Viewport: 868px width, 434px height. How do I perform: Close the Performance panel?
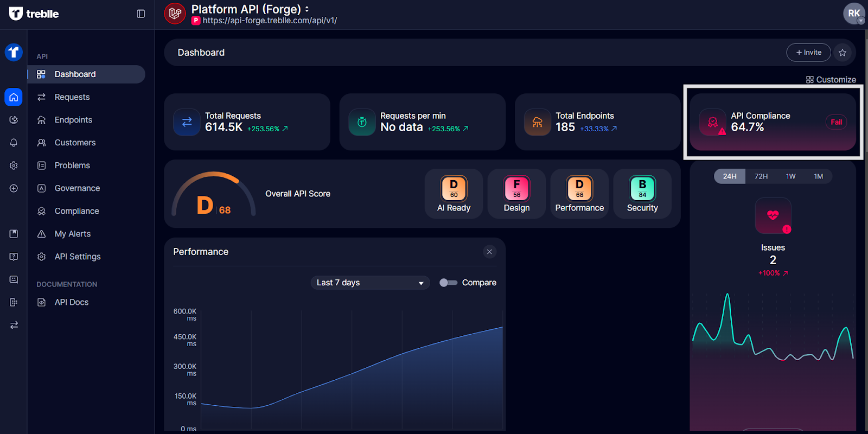click(x=489, y=252)
